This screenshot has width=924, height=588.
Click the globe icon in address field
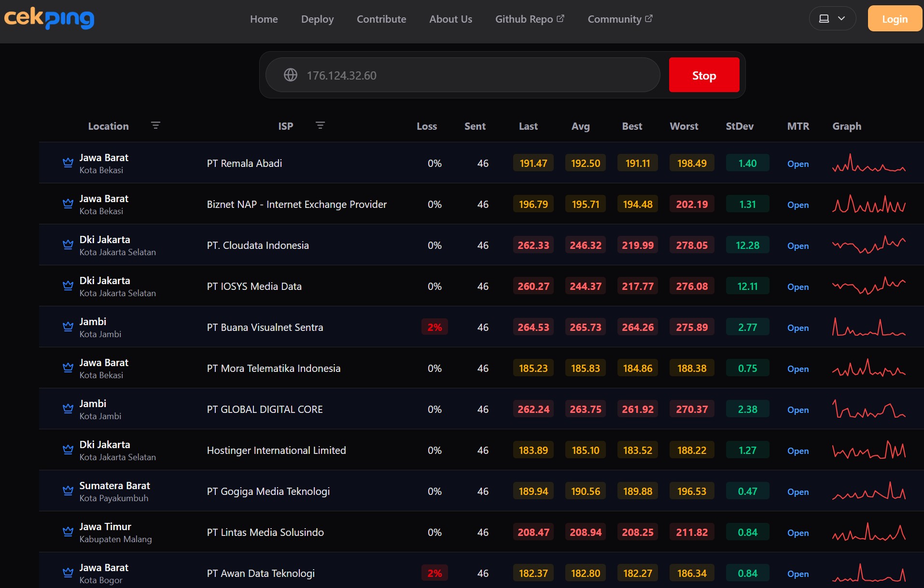coord(291,75)
